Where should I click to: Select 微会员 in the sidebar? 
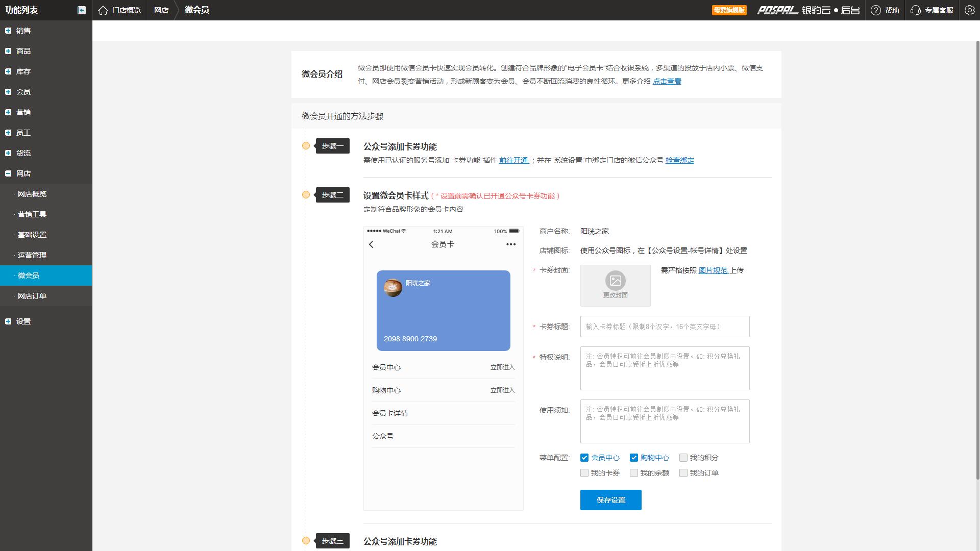46,275
